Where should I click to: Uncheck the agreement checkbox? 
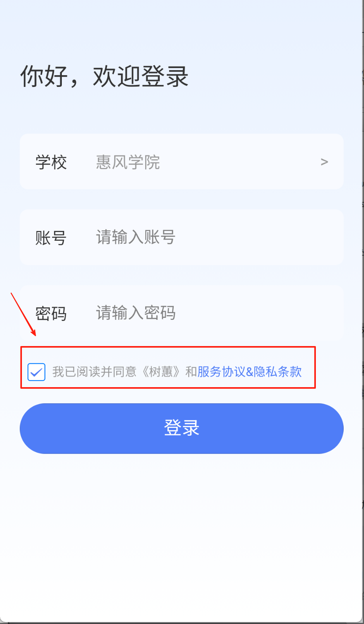[x=36, y=372]
